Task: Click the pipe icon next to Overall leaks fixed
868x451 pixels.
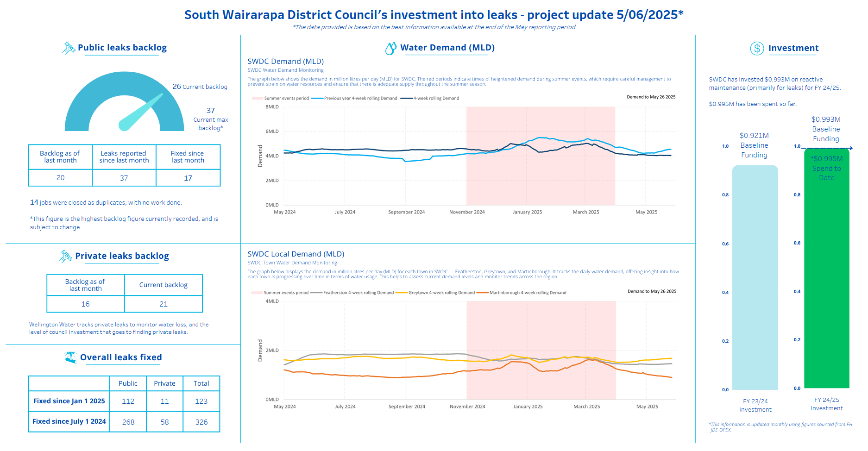Action: 71,357
